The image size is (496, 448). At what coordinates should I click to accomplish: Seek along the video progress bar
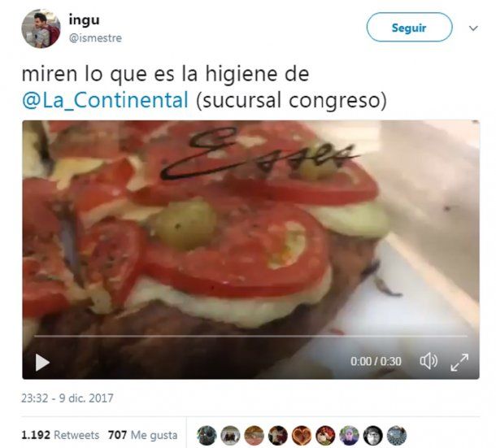[250, 336]
